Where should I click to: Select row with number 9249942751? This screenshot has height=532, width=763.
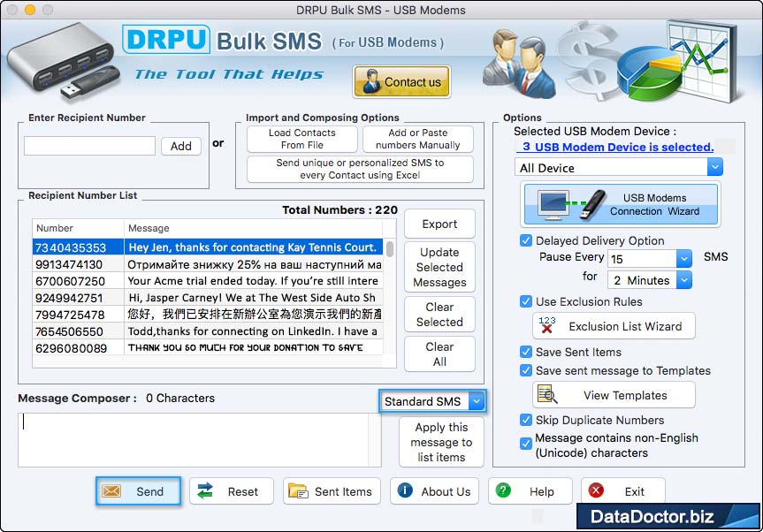click(x=208, y=298)
